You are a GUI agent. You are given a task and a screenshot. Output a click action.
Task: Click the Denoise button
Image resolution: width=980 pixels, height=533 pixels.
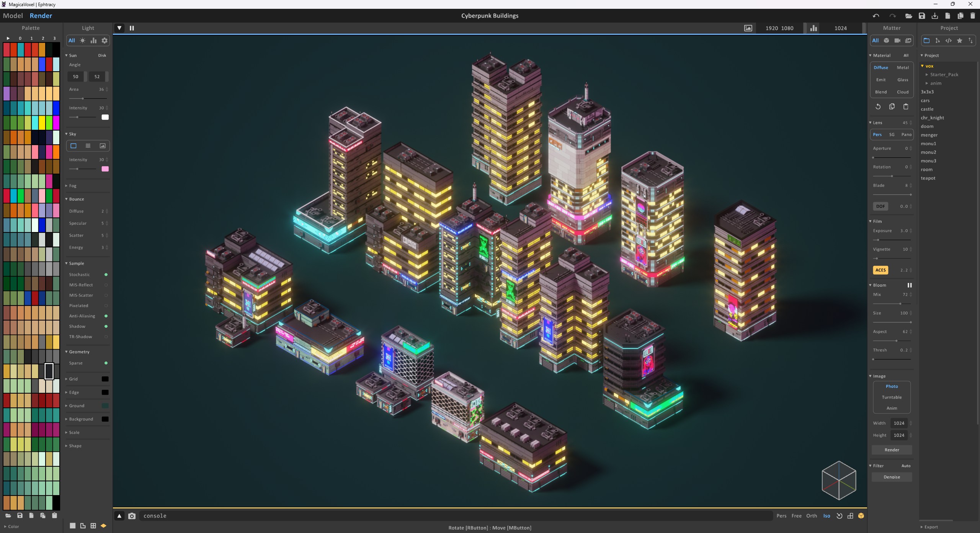click(x=892, y=477)
